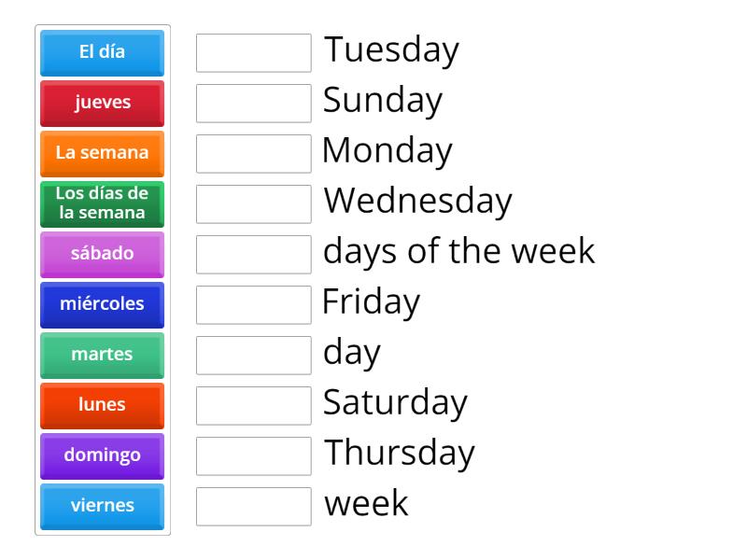Click the slot for 'days of the week'
Screen dimensions: 747x560
point(254,255)
